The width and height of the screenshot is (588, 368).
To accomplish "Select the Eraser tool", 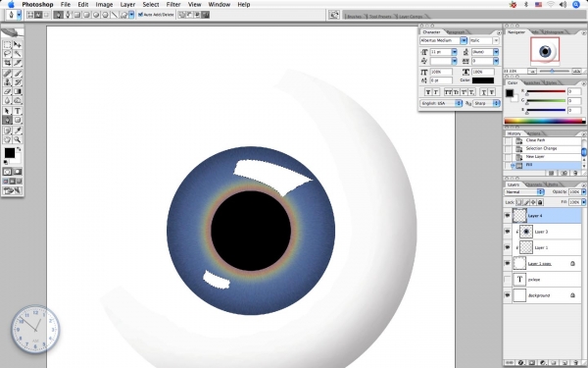I will 7,91.
